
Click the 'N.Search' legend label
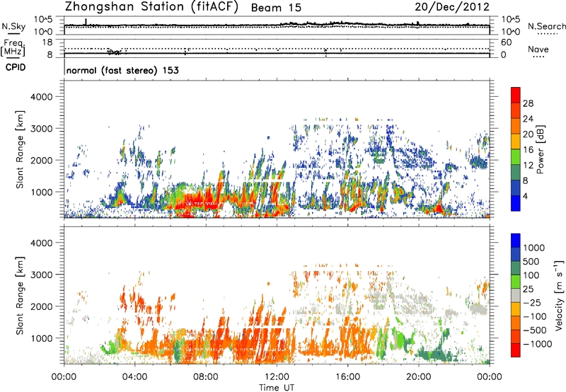tap(546, 26)
